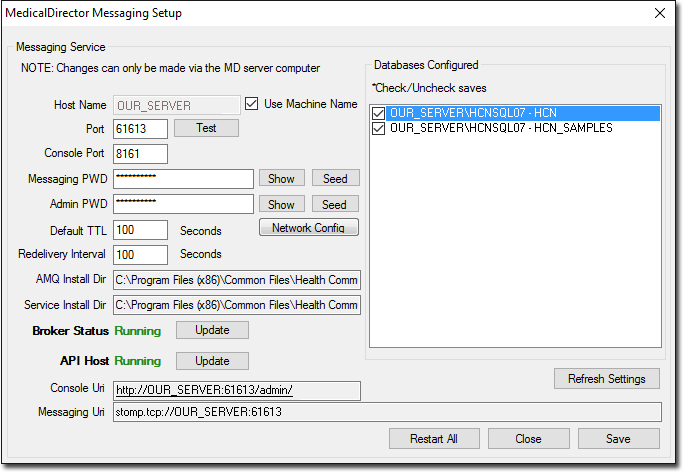Click the Close button at bottom

tap(528, 438)
